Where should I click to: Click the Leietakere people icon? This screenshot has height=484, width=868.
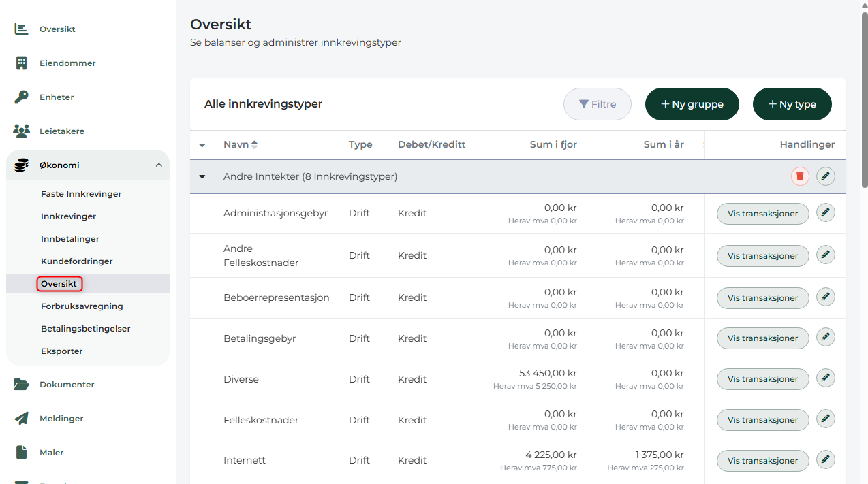coord(22,131)
